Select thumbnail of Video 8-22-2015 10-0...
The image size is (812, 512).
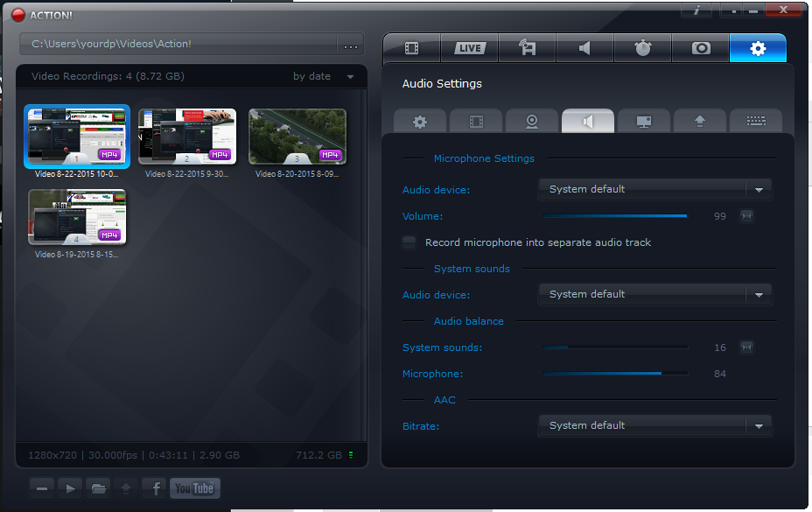(x=77, y=137)
